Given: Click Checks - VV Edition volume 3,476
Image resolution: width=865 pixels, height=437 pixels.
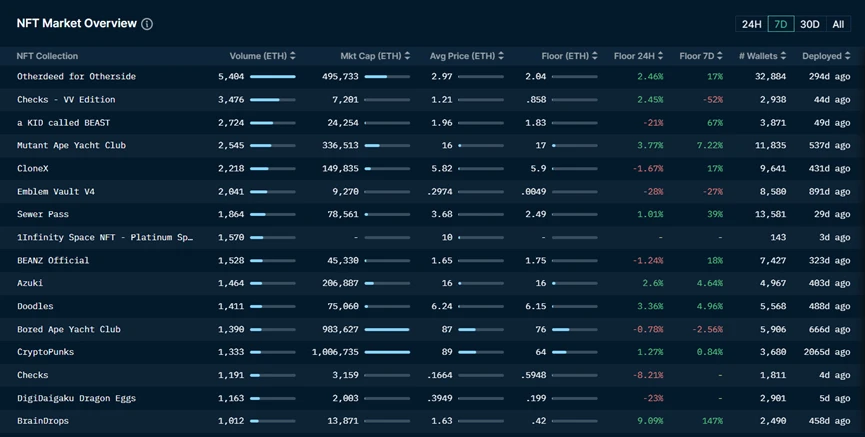Looking at the screenshot, I should point(231,100).
